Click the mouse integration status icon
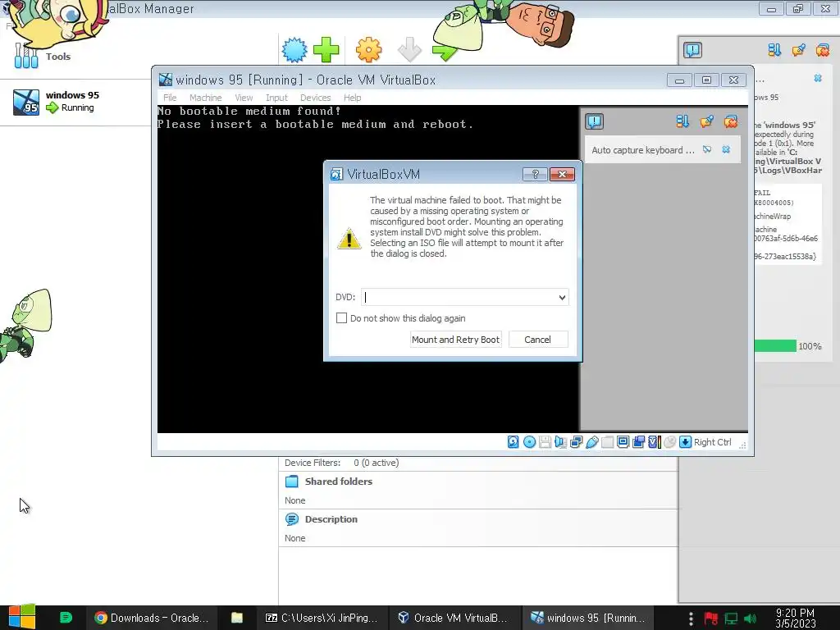This screenshot has width=840, height=630. coord(669,442)
